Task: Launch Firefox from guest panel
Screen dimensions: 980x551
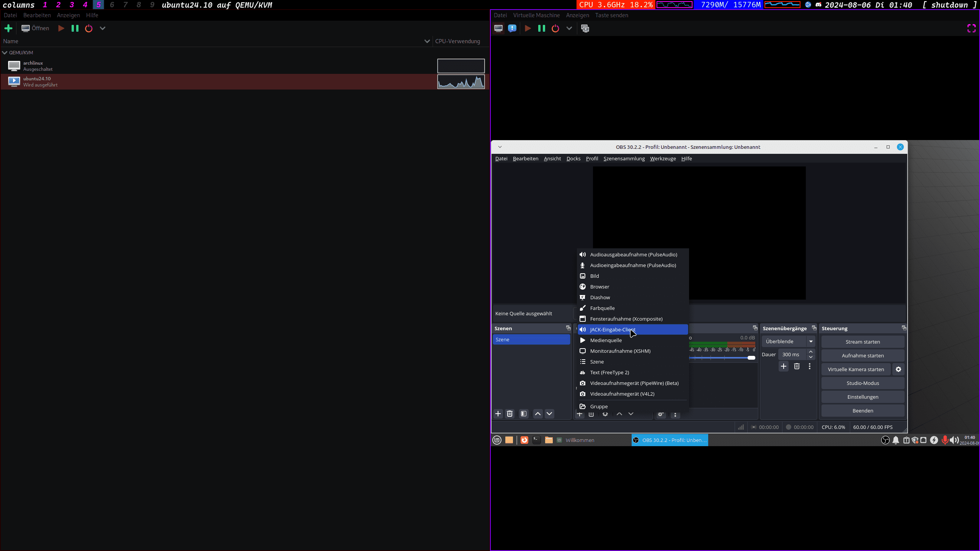Action: [524, 440]
